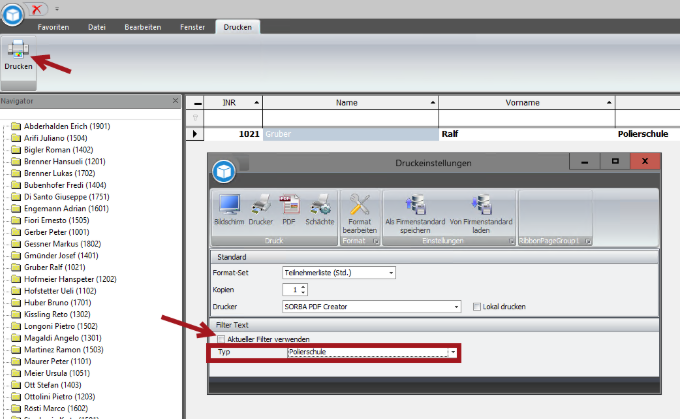The width and height of the screenshot is (680, 419).
Task: Expand the Drucker selection dropdown
Action: coord(456,306)
